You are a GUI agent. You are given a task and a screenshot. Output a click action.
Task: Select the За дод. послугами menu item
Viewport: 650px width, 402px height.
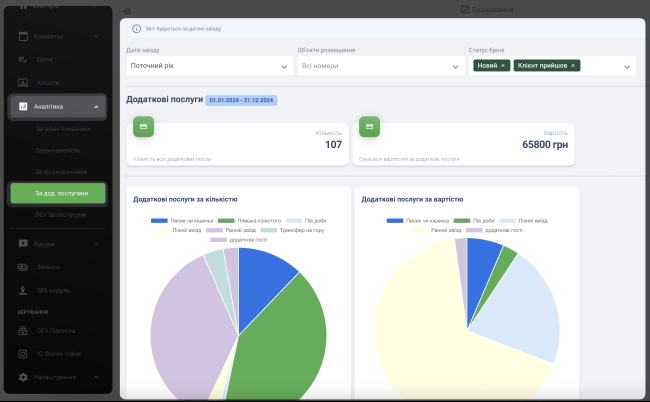[x=58, y=193]
